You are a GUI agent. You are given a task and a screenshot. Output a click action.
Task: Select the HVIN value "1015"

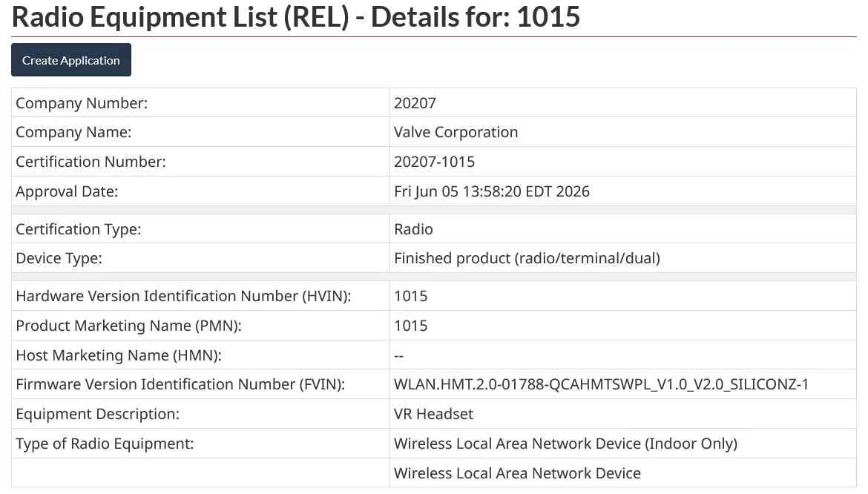pos(410,296)
